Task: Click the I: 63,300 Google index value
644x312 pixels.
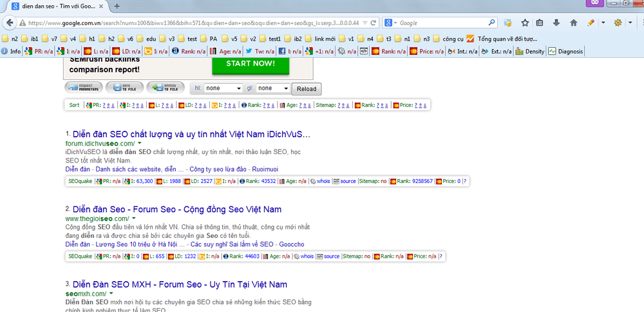Action: point(138,181)
